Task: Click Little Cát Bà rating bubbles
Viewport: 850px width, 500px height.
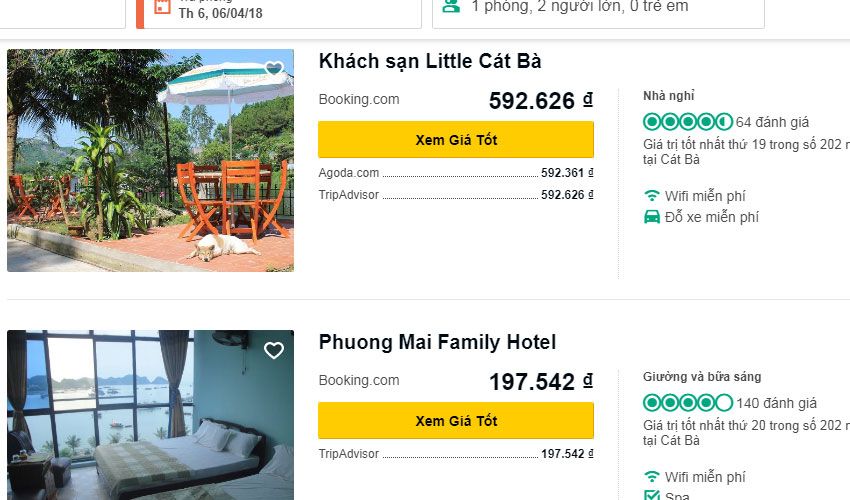Action: (x=687, y=122)
